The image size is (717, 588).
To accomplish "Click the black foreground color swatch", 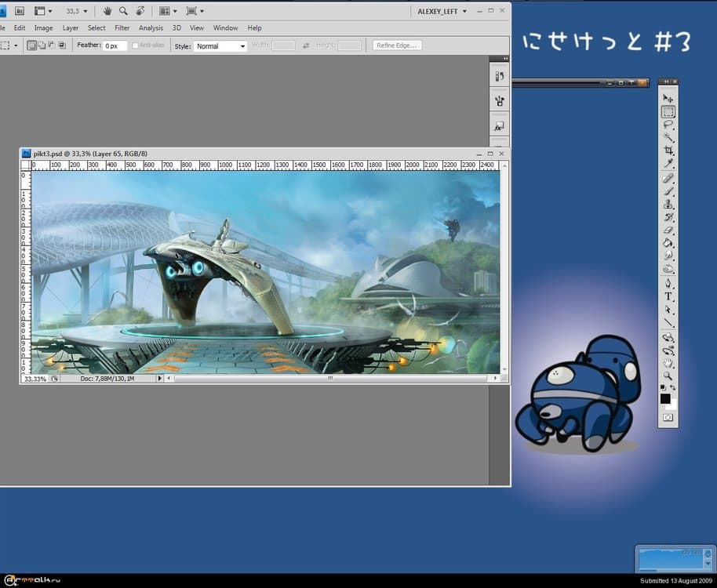I will click(665, 398).
